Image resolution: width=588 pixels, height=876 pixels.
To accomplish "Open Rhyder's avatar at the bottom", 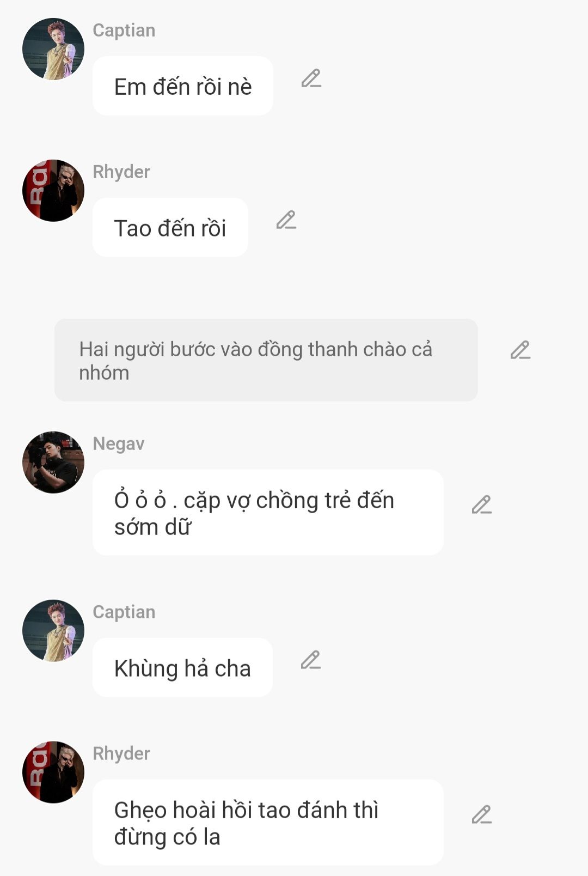I will (x=53, y=772).
